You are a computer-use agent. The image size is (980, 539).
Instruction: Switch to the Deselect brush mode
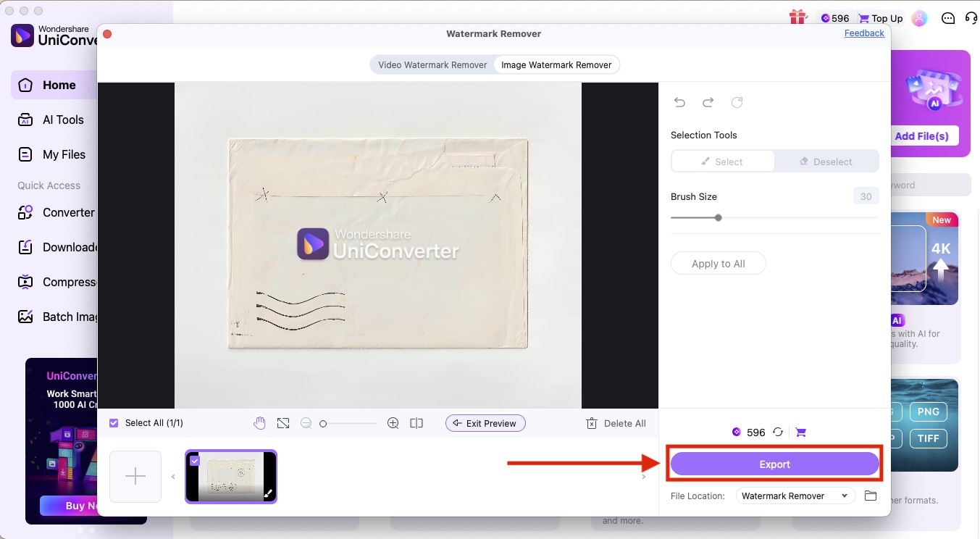(826, 161)
